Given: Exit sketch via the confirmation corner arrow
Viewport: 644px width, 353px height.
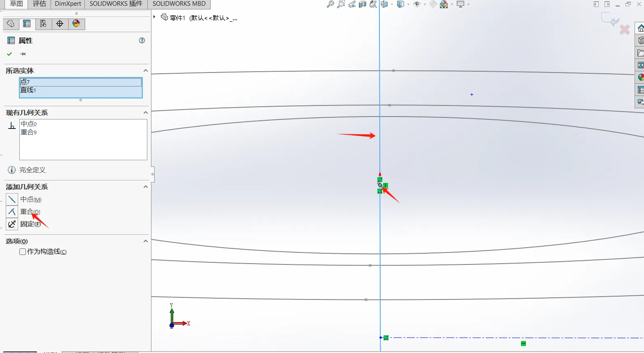Looking at the screenshot, I should pyautogui.click(x=610, y=19).
